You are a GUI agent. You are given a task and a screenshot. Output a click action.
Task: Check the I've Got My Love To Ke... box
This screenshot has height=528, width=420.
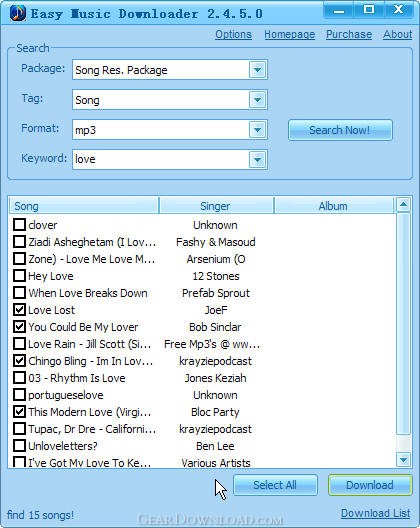click(19, 462)
